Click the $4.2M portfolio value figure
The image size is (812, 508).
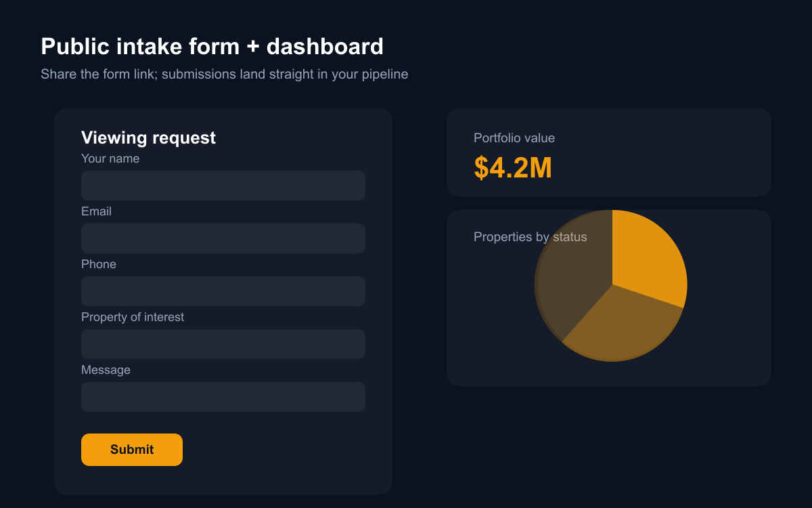click(x=513, y=168)
